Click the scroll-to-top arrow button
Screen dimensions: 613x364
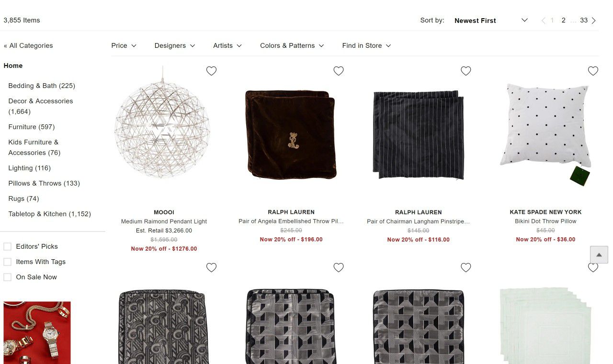tap(599, 254)
